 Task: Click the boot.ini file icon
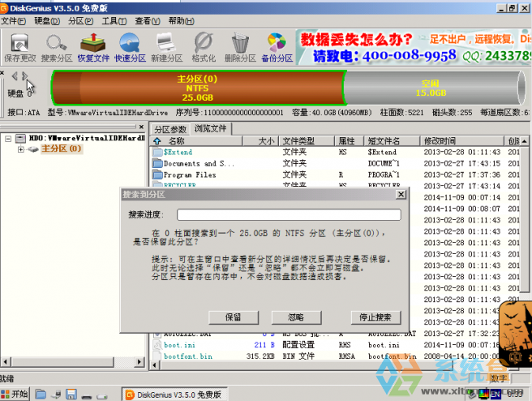tap(157, 345)
